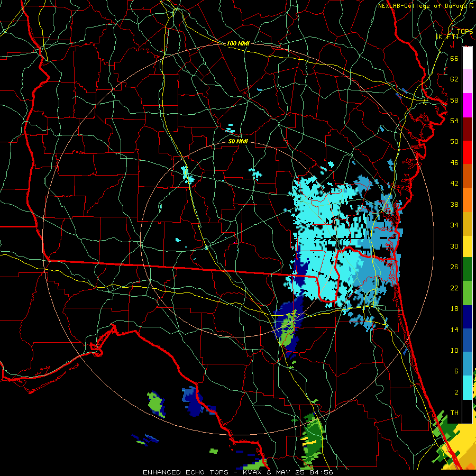Viewport: 476px width, 476px height.
Task: Click the legend value '50'
Action: tap(454, 142)
